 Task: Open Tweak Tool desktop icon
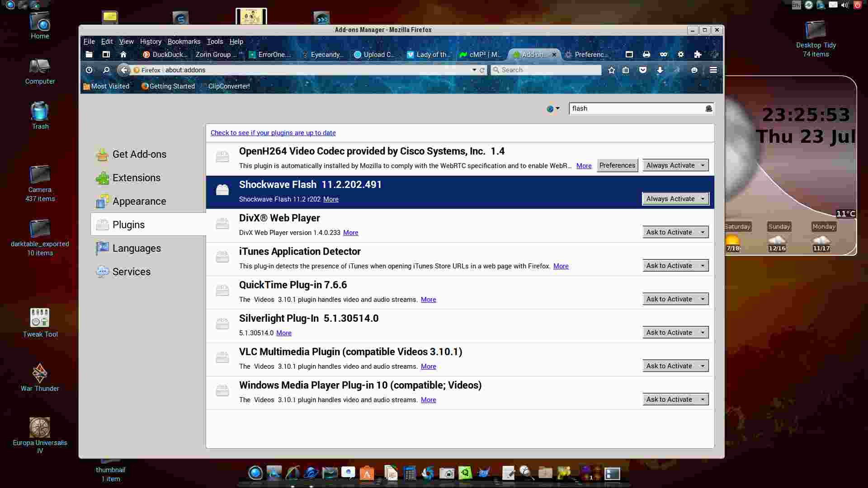point(40,323)
